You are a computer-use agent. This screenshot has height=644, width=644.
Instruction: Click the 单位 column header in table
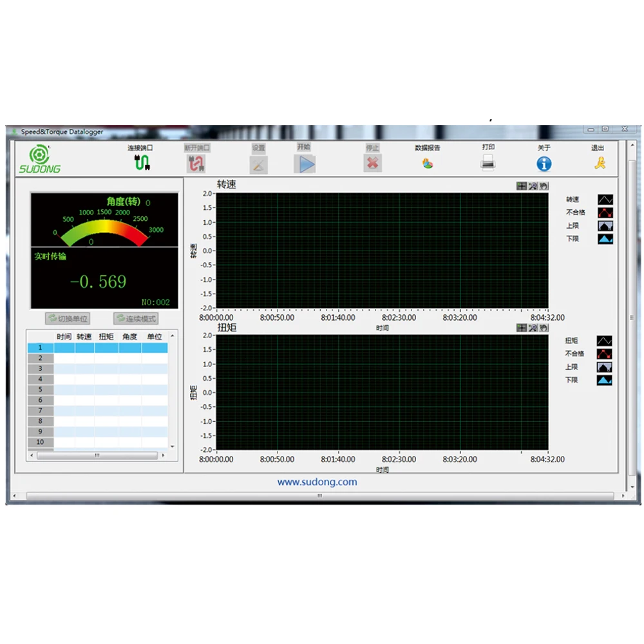click(x=155, y=337)
